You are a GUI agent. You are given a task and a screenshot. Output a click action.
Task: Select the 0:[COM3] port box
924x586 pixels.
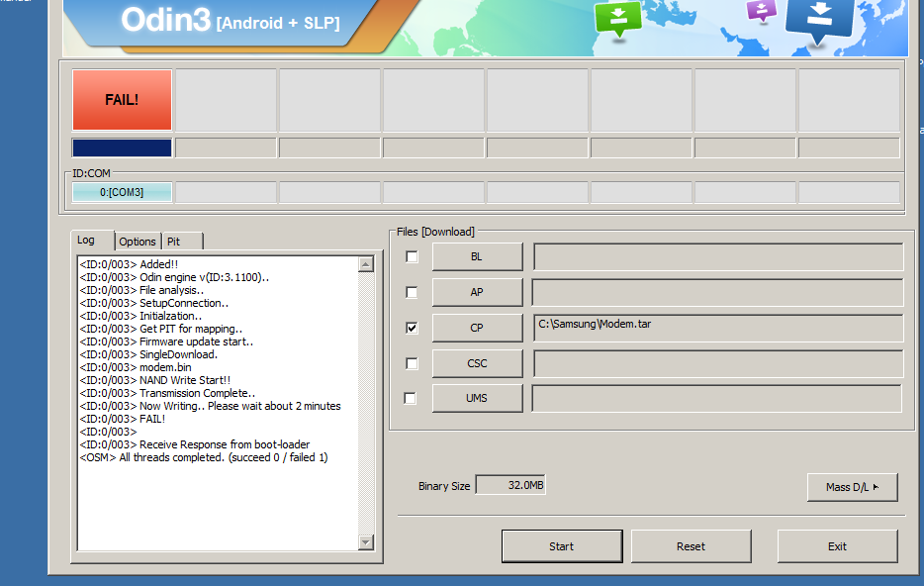coord(122,192)
